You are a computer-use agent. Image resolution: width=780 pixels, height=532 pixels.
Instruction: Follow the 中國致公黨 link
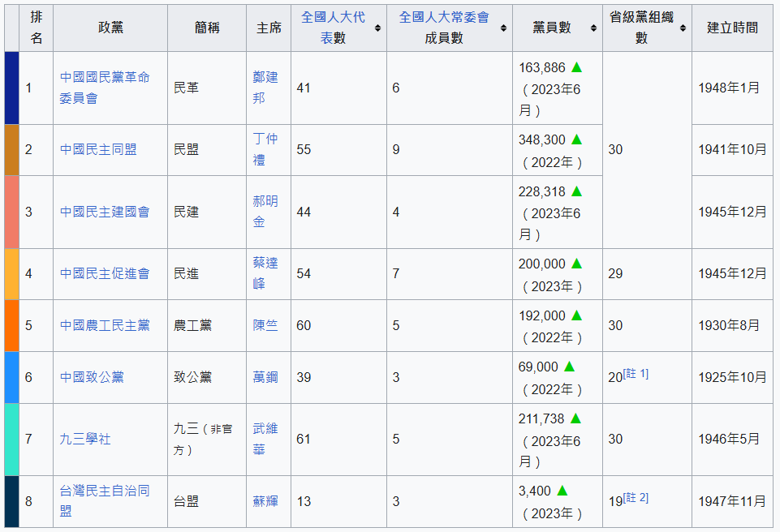[x=92, y=377]
